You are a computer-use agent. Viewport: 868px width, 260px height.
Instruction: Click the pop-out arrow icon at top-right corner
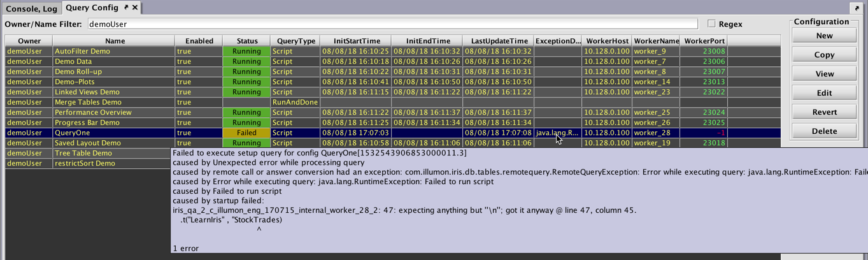(x=856, y=8)
